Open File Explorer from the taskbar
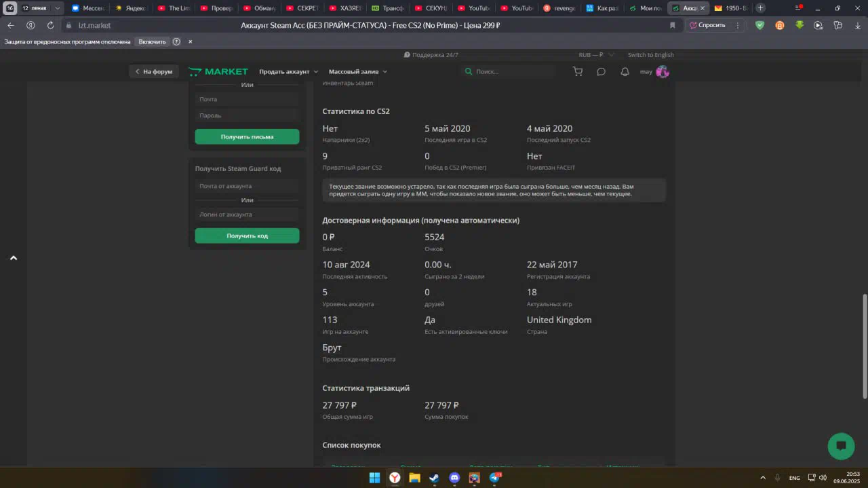The width and height of the screenshot is (868, 488). (414, 478)
